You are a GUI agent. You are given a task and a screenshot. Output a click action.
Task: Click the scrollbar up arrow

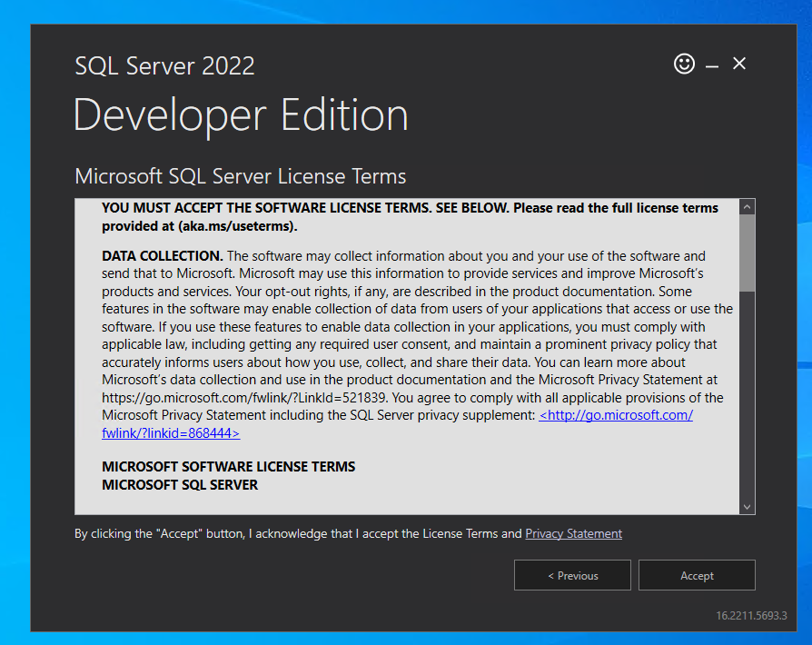tap(747, 205)
